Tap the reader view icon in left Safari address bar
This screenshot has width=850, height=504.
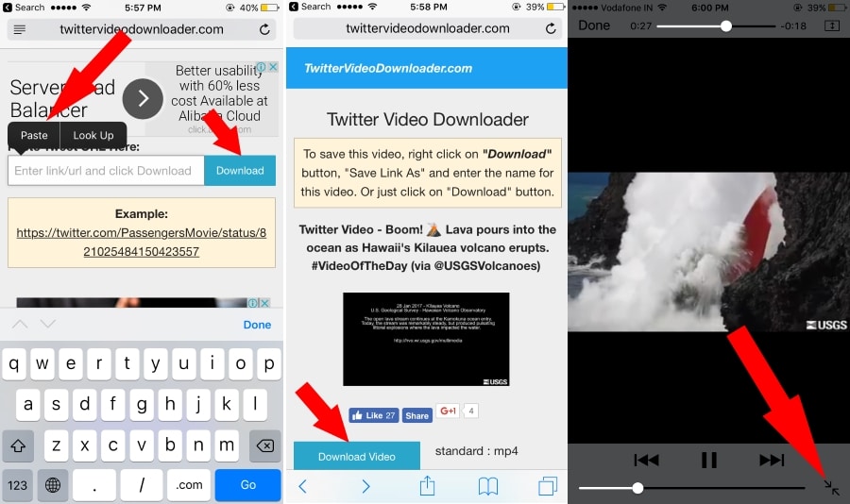click(x=20, y=30)
